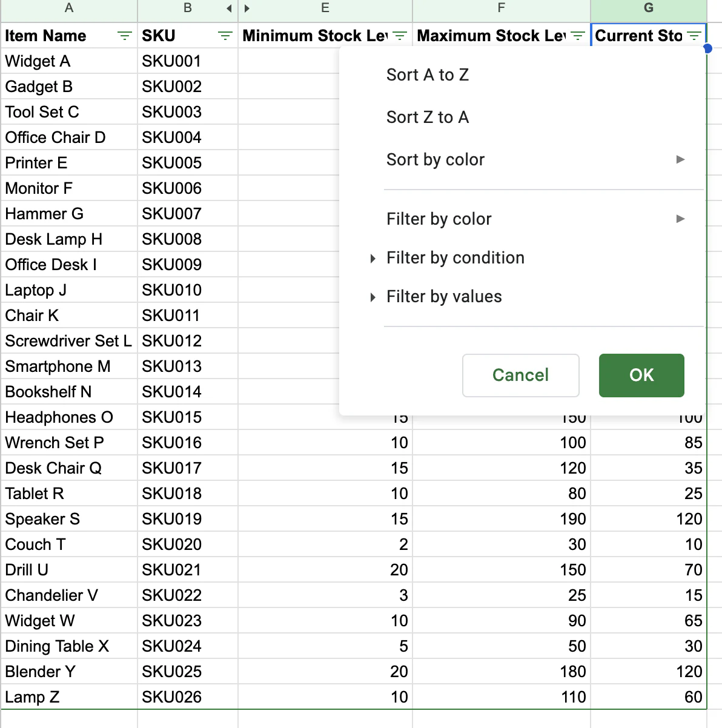Select the SKU001 cell

(x=188, y=61)
